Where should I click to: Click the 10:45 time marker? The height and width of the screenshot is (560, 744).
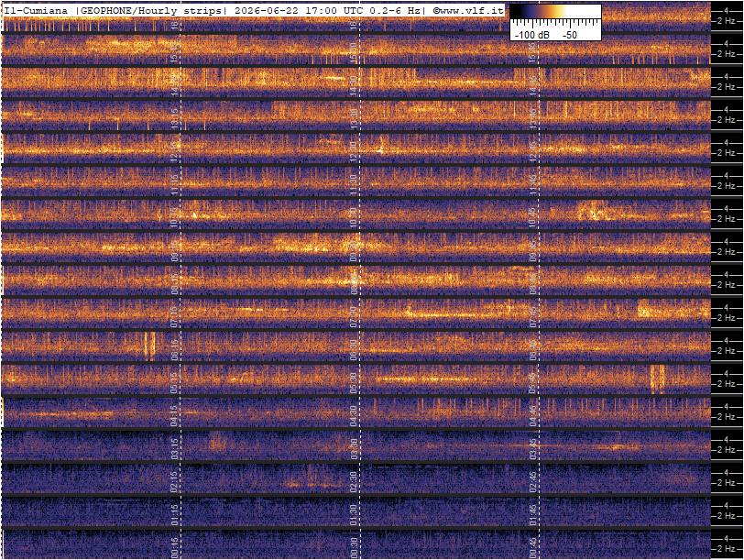(533, 217)
